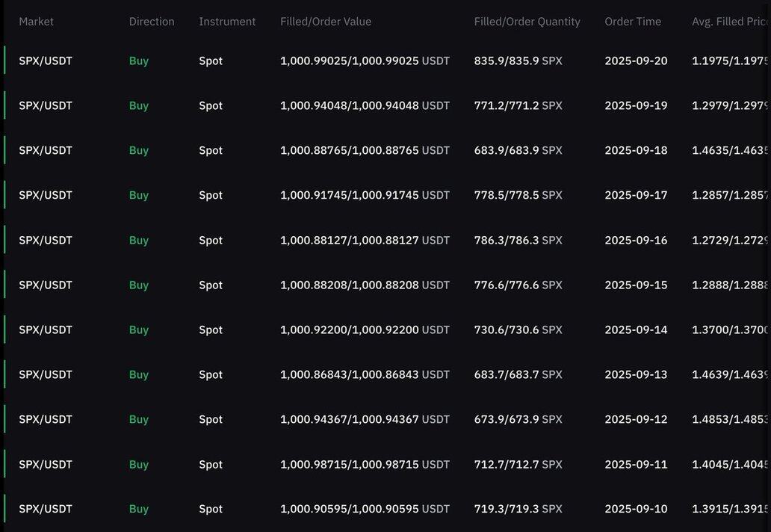The image size is (771, 532).
Task: Click average filled price 1.4853
Action: pyautogui.click(x=730, y=419)
